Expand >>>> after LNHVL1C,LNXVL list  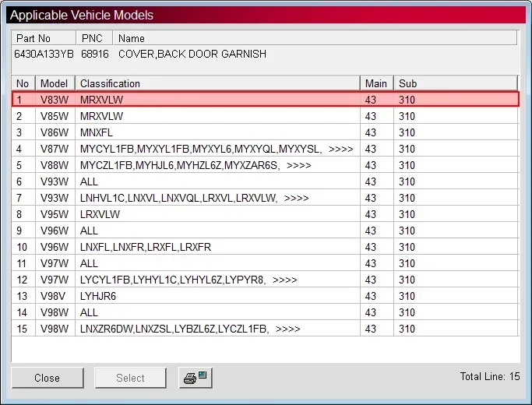(297, 198)
